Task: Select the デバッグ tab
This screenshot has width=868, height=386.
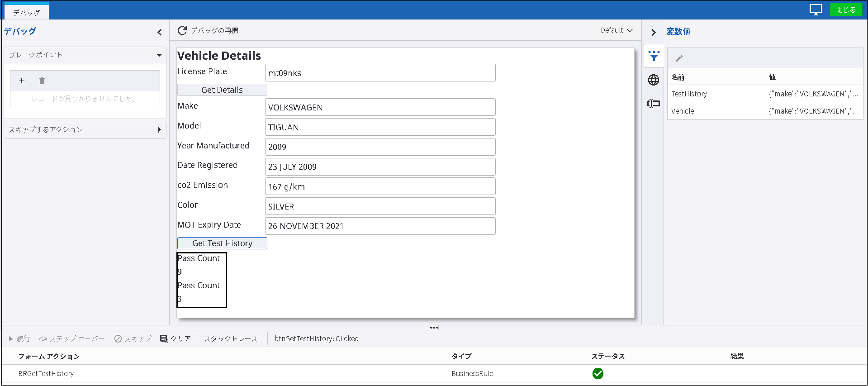Action: point(26,12)
